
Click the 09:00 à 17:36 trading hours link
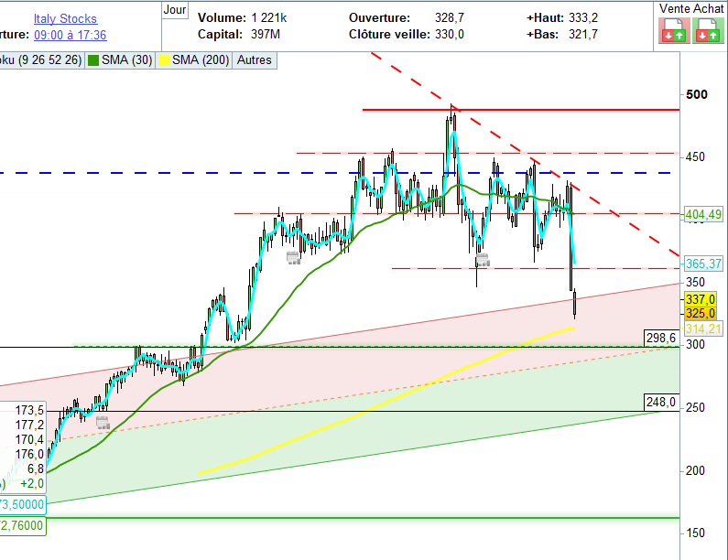(x=70, y=35)
